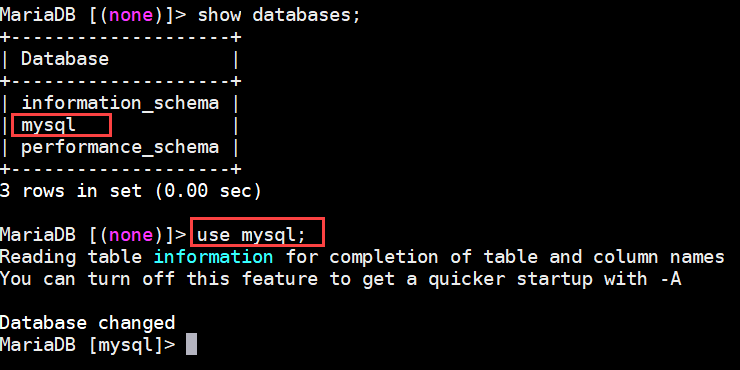The height and width of the screenshot is (370, 740).
Task: Click the 'You can turn off' text
Action: tap(87, 278)
